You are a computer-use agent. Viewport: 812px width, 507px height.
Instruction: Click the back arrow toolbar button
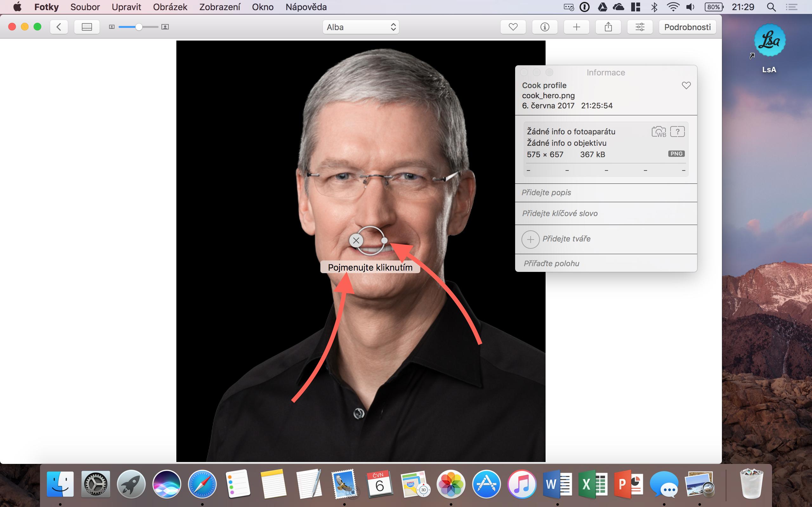tap(59, 27)
